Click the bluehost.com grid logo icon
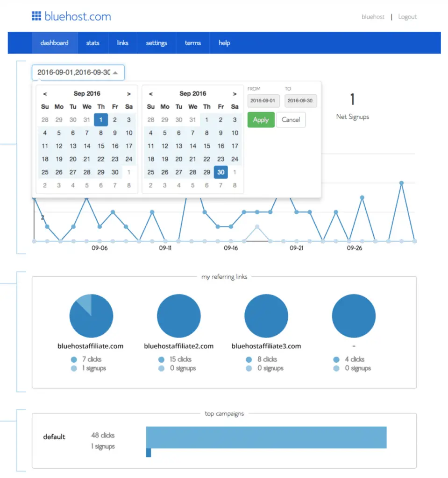The image size is (448, 478). click(36, 16)
